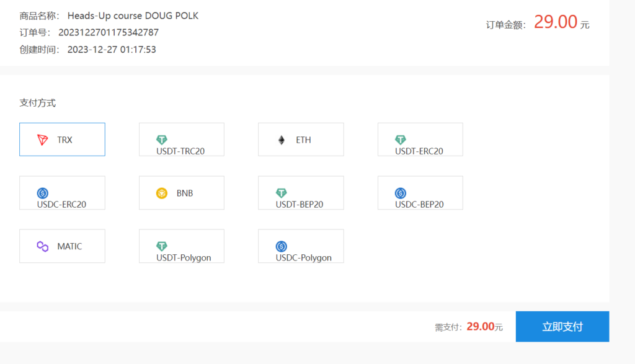
Task: Click the yellow BNB coin icon
Action: (x=162, y=193)
